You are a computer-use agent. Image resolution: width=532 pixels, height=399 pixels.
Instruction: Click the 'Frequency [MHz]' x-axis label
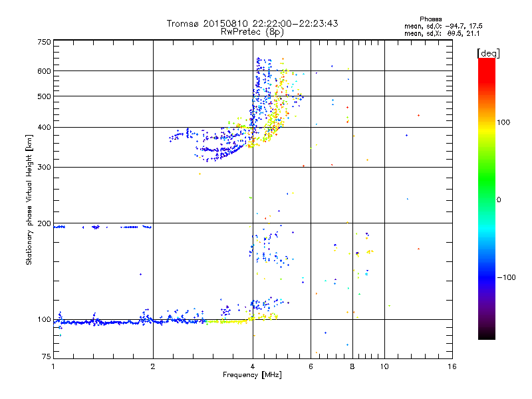[252, 375]
